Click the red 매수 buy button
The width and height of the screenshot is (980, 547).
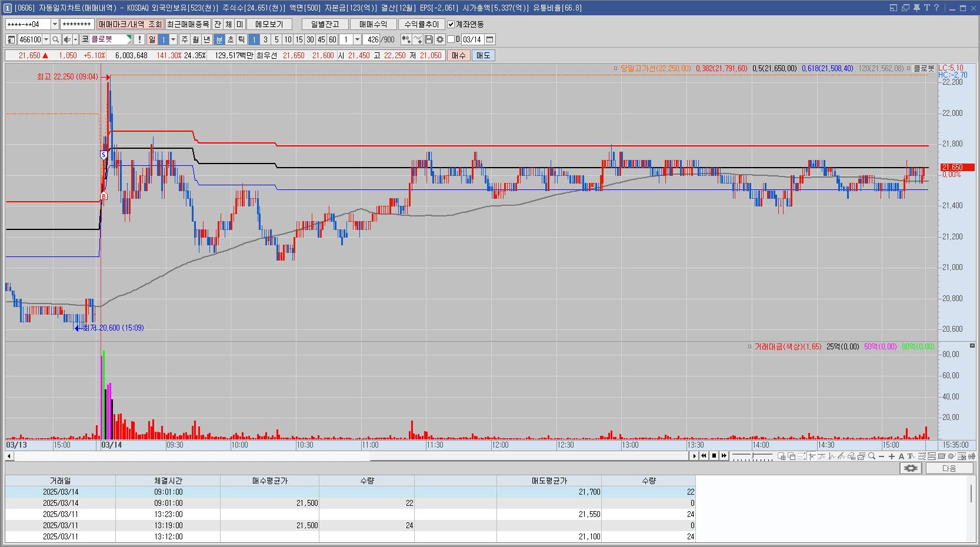coord(458,55)
